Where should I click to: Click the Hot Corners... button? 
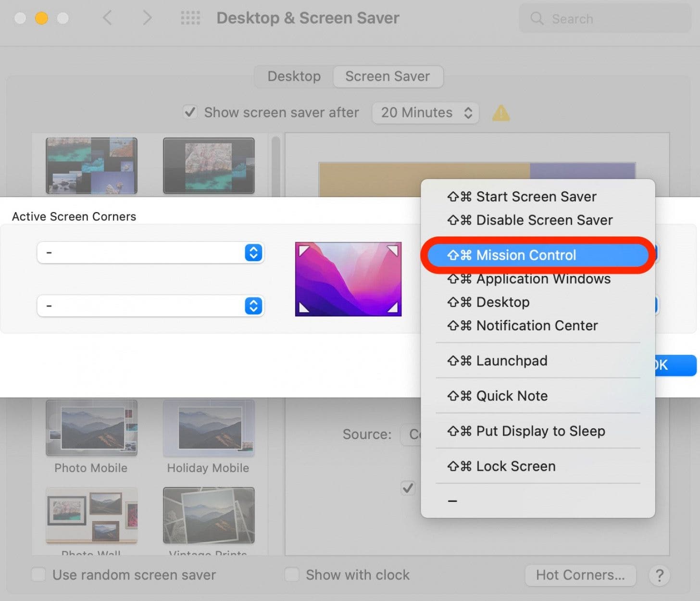click(x=580, y=575)
